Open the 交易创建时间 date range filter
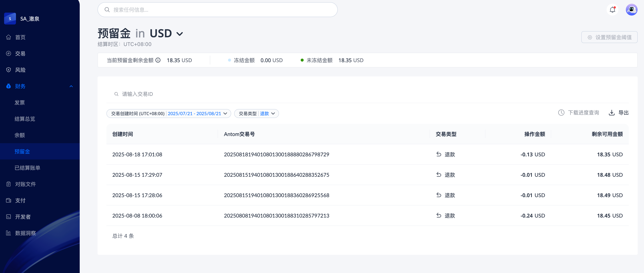Image resolution: width=644 pixels, height=273 pixels. coord(169,114)
